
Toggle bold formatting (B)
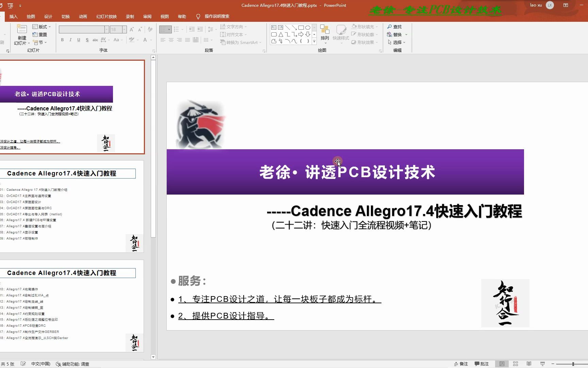point(62,40)
